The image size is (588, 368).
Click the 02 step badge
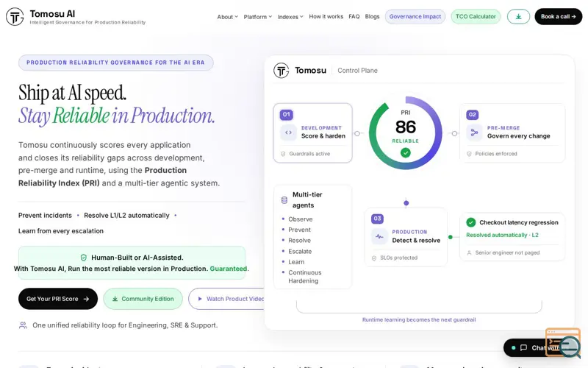click(472, 115)
